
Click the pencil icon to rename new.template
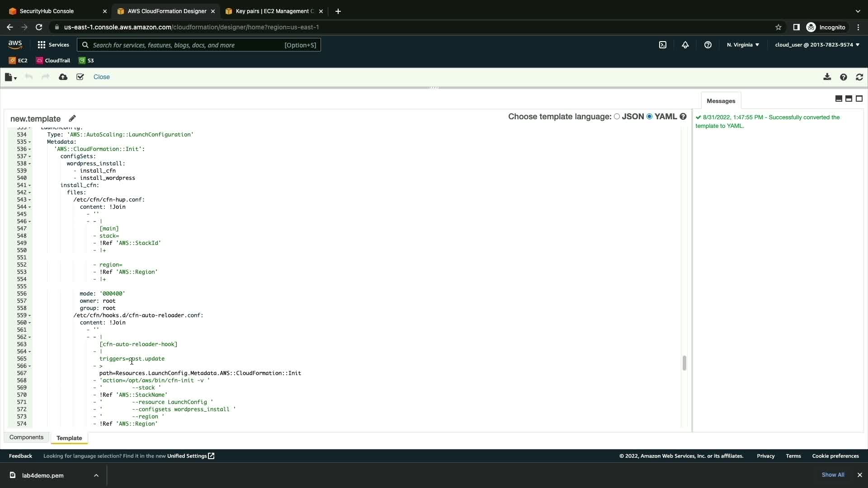pyautogui.click(x=72, y=118)
